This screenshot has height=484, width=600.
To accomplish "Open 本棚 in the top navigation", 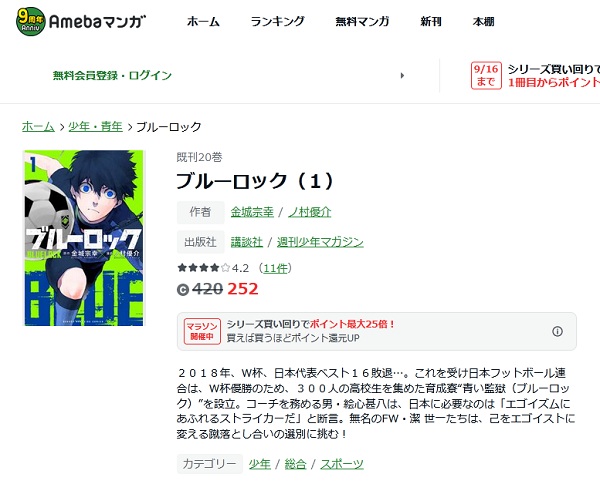I will (483, 21).
